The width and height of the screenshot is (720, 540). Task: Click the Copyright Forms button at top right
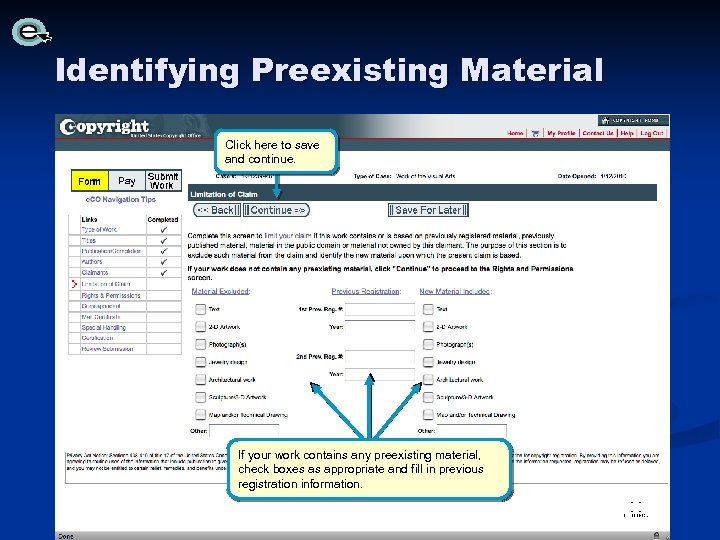coord(633,120)
